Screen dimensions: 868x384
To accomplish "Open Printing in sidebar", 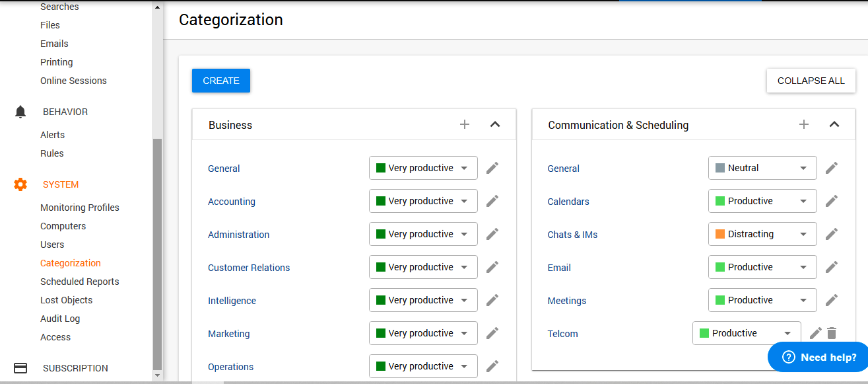I will point(57,62).
